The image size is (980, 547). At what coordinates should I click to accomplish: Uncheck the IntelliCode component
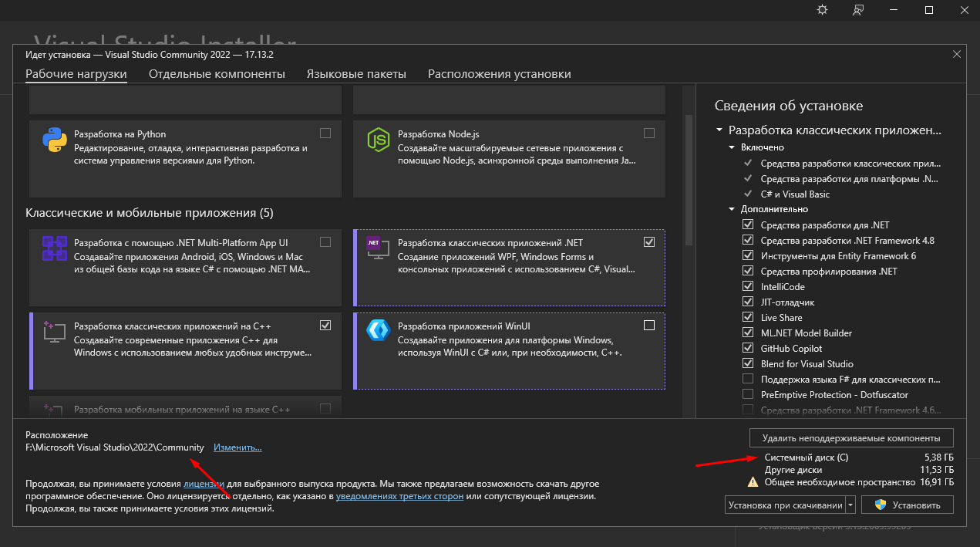pyautogui.click(x=747, y=286)
